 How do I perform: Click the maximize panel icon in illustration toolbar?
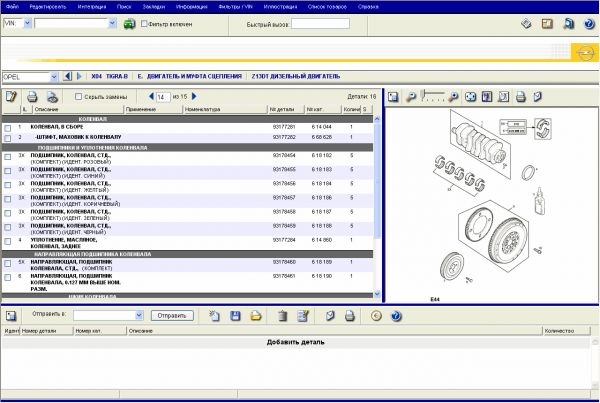click(393, 97)
